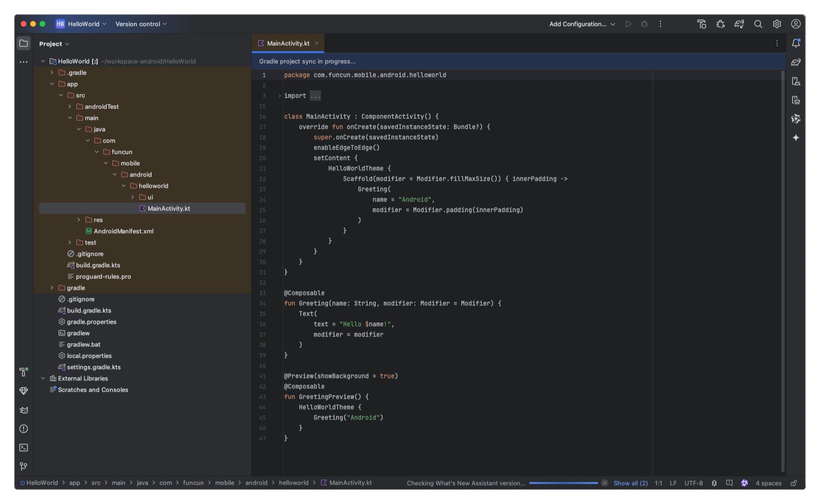820x504 pixels.
Task: Open the Version control dropdown
Action: tap(141, 24)
